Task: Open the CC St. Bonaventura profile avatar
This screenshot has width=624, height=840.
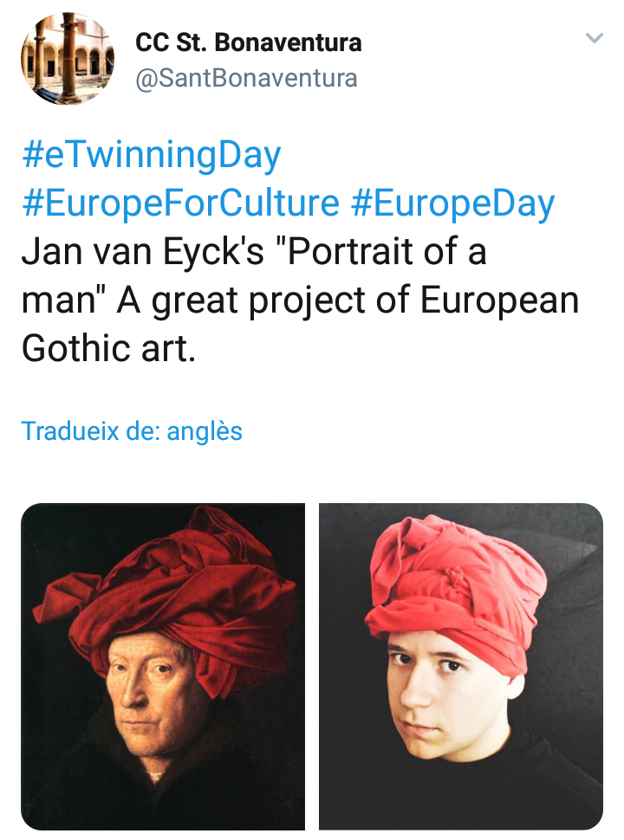Action: 68,59
